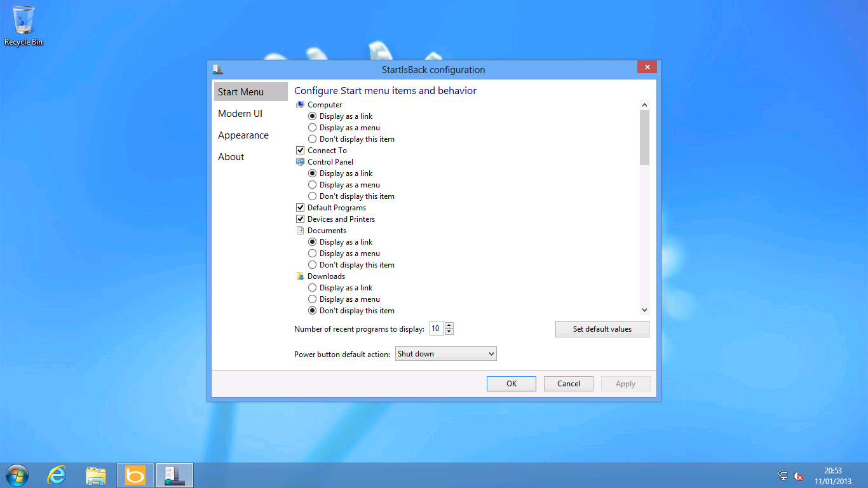The width and height of the screenshot is (868, 488).
Task: Click the Documents item icon
Action: [300, 231]
